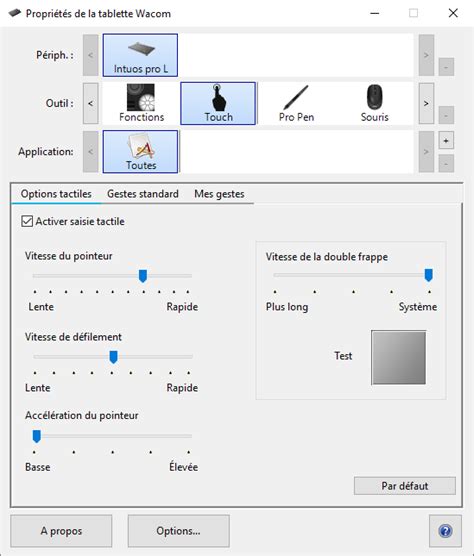Screen dimensions: 474x556
Task: Remove tool with Outil minus button
Action: tap(446, 115)
